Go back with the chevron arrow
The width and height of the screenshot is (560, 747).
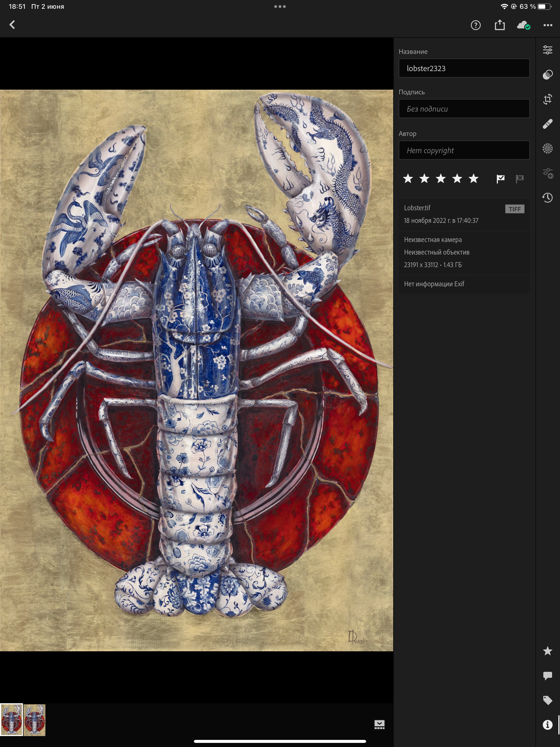(13, 25)
